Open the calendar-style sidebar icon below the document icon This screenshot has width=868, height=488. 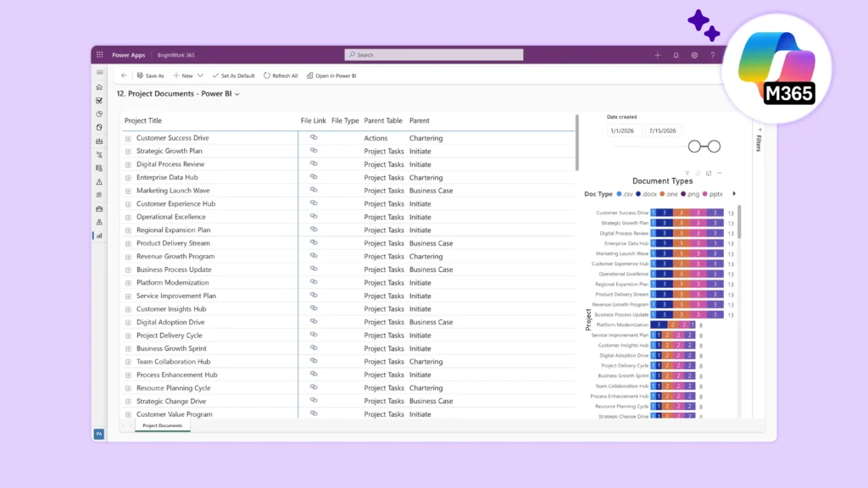[100, 141]
